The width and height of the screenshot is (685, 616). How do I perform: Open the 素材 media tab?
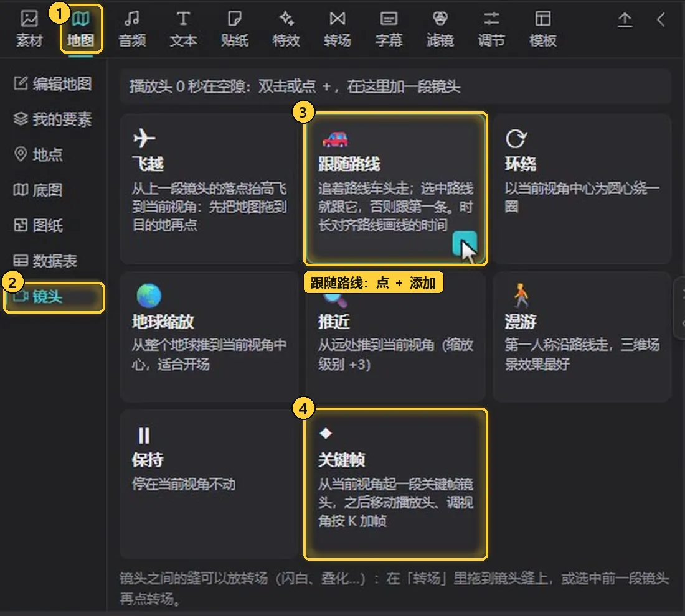coord(29,29)
